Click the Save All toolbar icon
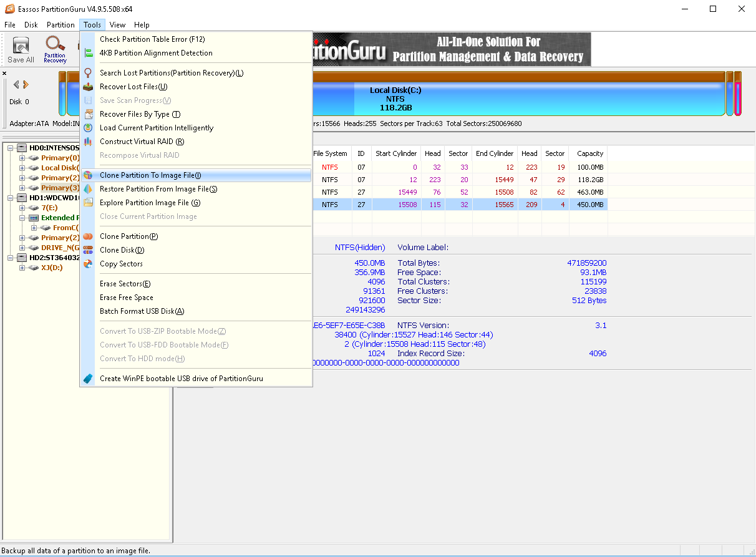 point(21,50)
